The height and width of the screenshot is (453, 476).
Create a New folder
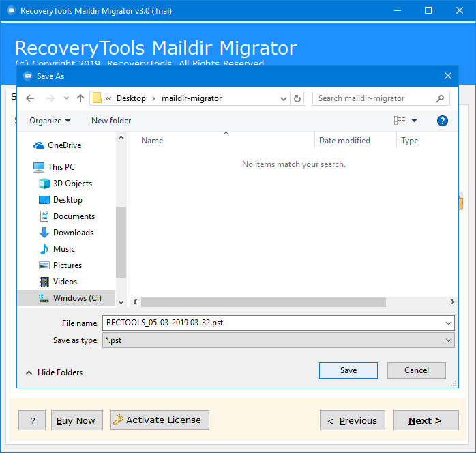(x=111, y=121)
